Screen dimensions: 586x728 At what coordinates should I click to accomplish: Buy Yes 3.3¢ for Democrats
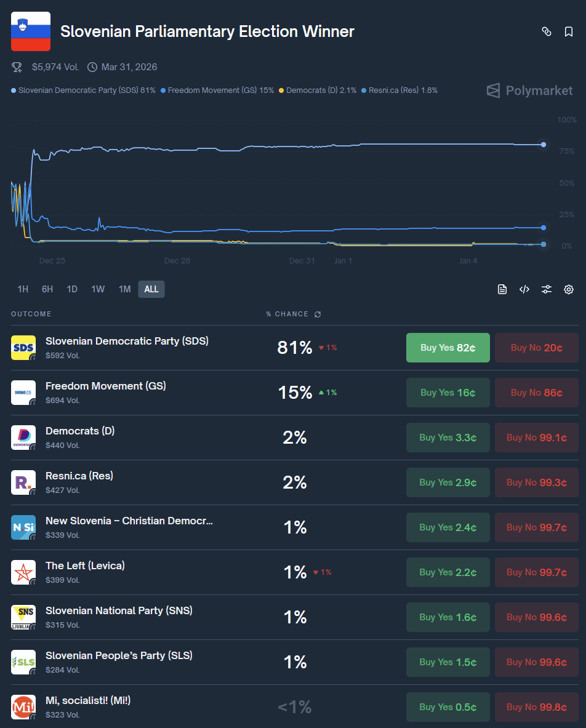pyautogui.click(x=448, y=438)
